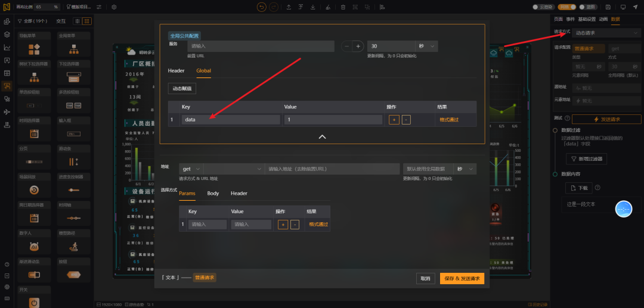Click the data Key input field
The width and height of the screenshot is (644, 308).
tap(231, 120)
